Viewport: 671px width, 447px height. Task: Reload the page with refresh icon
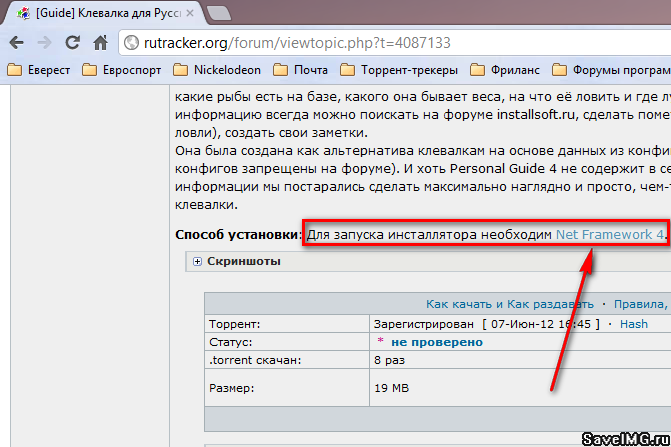pos(72,44)
